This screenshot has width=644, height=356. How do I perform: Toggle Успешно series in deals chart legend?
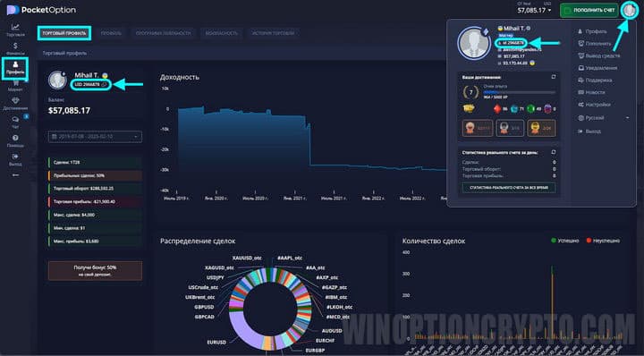click(x=564, y=241)
